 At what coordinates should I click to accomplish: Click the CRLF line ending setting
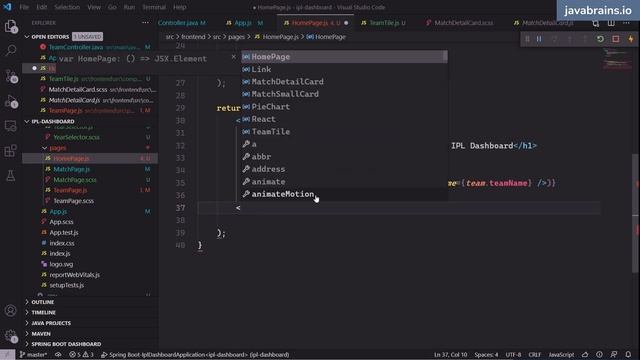tap(534, 355)
